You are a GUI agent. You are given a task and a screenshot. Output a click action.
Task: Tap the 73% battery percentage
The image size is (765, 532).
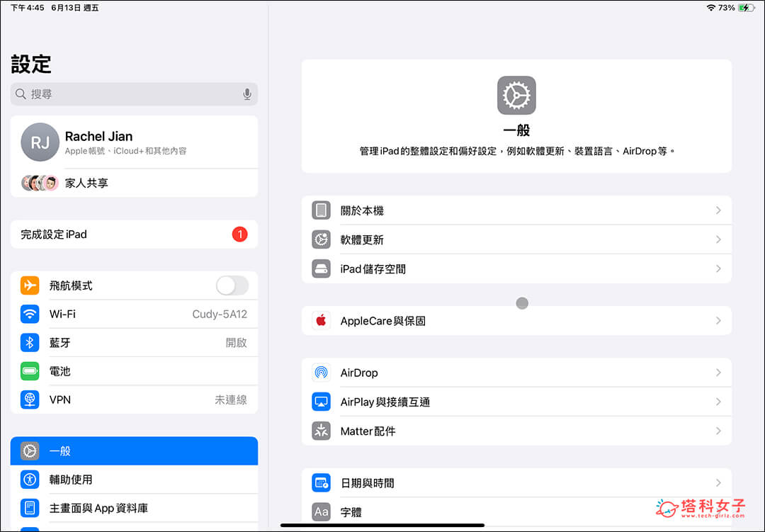(726, 8)
